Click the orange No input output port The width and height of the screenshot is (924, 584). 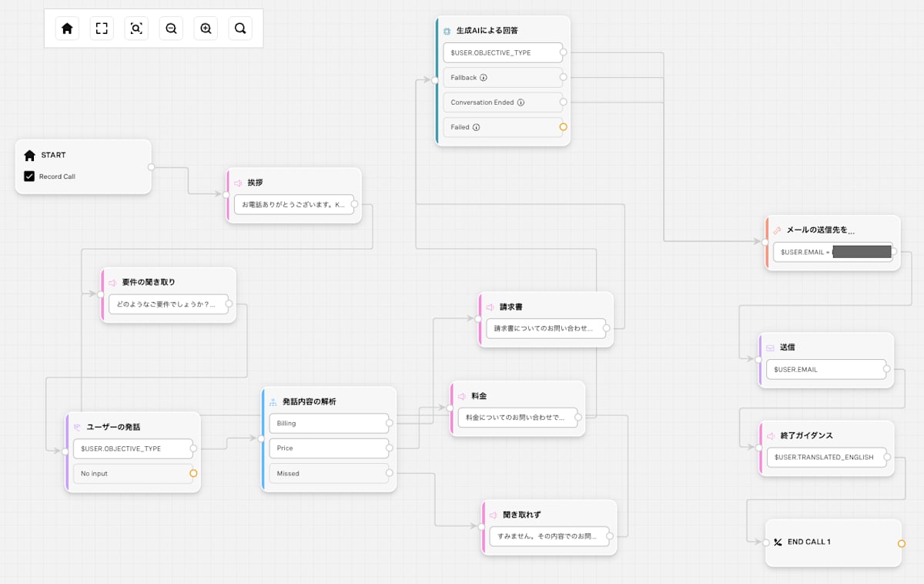pos(193,474)
